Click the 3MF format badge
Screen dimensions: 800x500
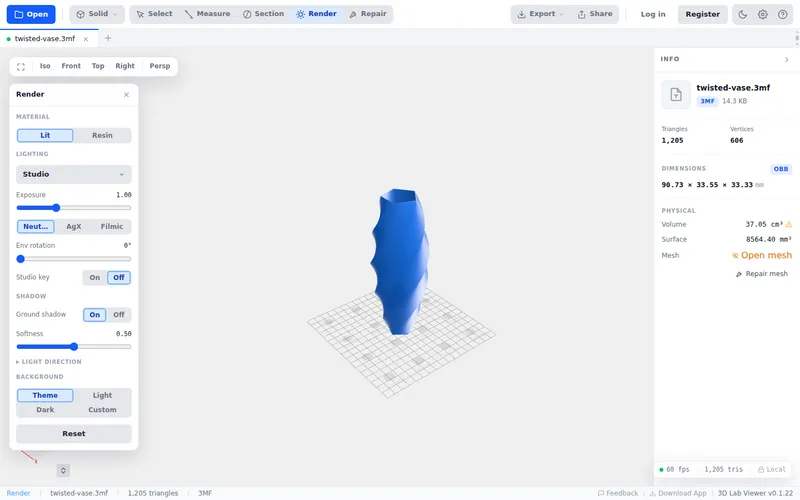(x=707, y=101)
